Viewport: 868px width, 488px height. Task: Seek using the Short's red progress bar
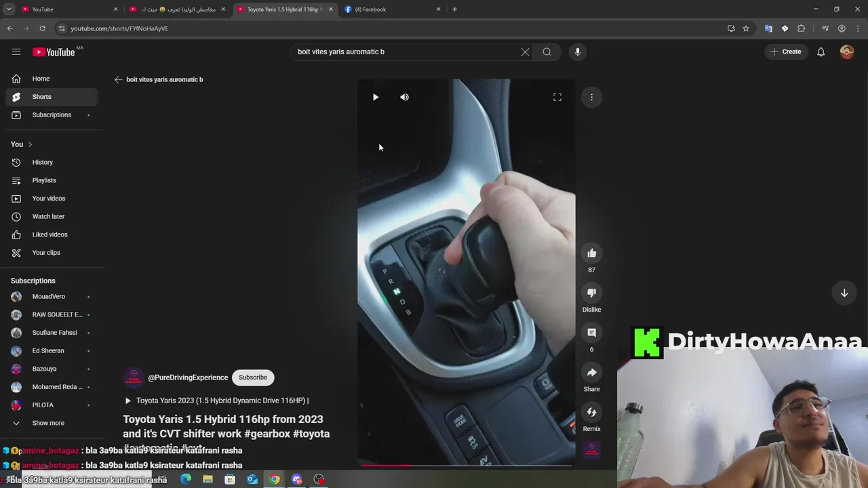pyautogui.click(x=467, y=465)
